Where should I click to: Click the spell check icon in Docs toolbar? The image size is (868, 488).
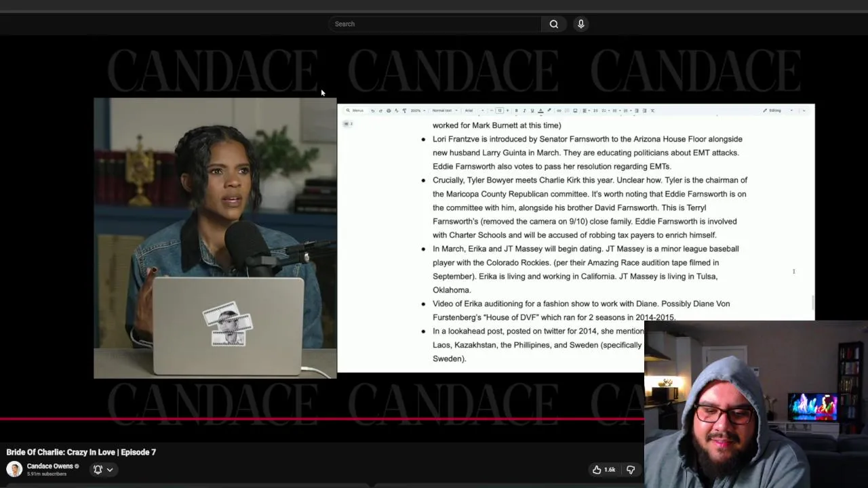click(396, 110)
